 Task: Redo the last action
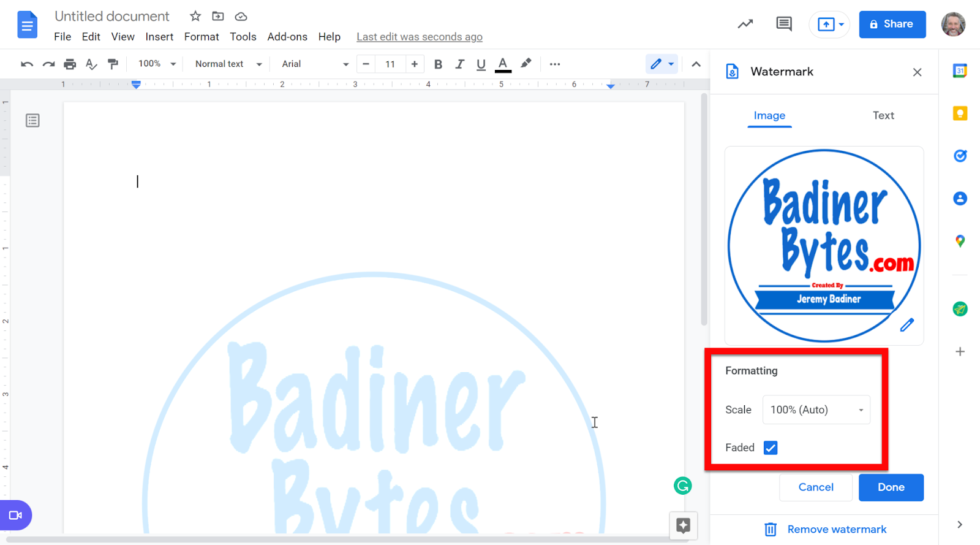(x=48, y=64)
